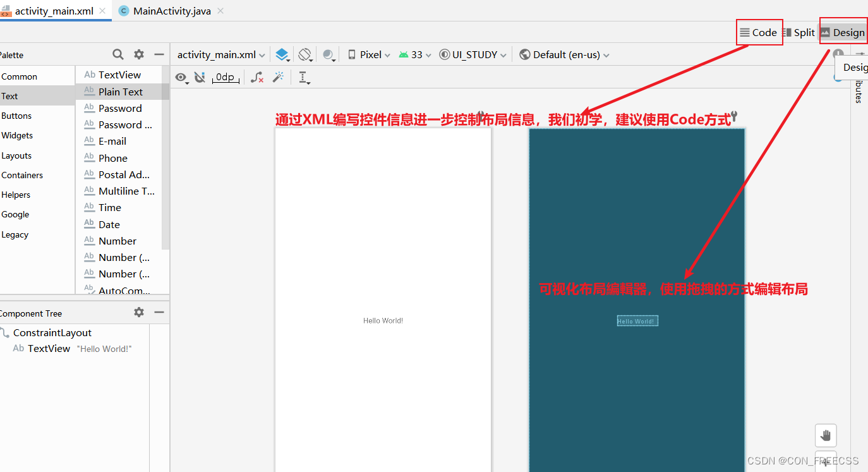Image resolution: width=868 pixels, height=472 pixels.
Task: Show warnings and errors indicator
Action: tap(838, 54)
